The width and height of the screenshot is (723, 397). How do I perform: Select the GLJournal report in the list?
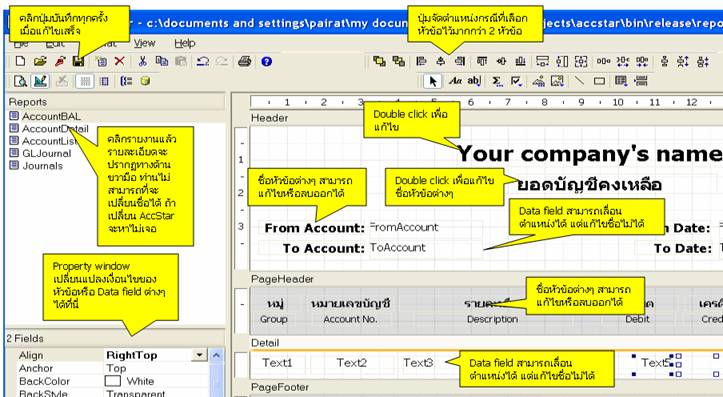[x=47, y=153]
